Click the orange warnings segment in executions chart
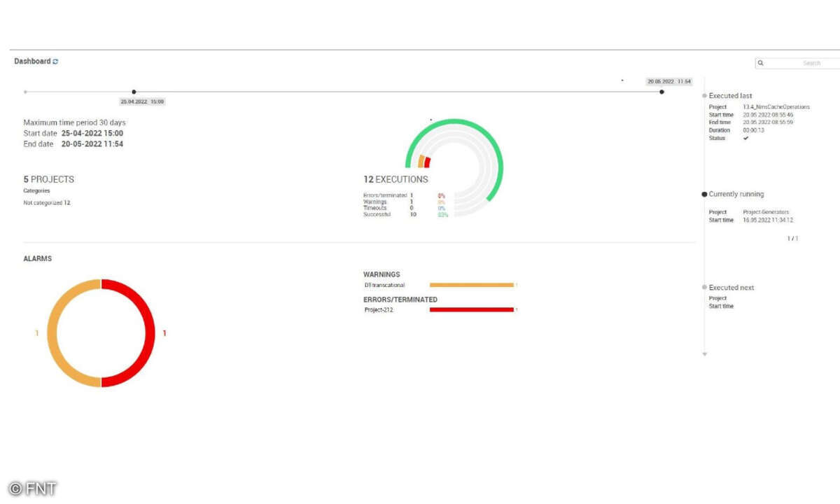This screenshot has width=840, height=504. (x=421, y=162)
